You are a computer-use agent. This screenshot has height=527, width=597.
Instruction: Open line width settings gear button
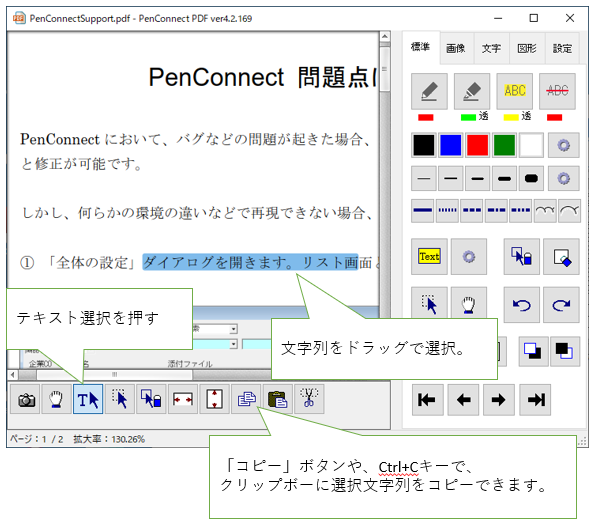click(x=563, y=178)
